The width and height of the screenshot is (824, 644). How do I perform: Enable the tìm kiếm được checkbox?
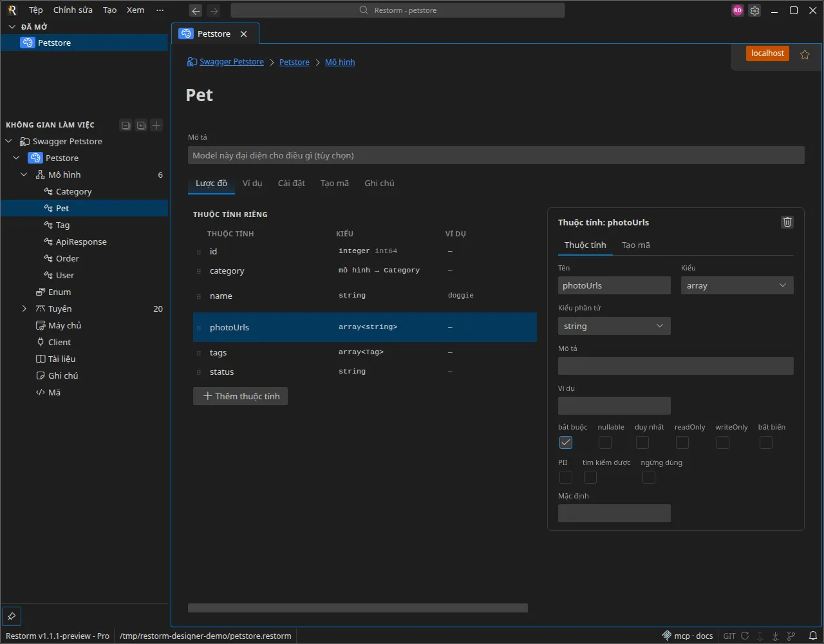(x=590, y=477)
